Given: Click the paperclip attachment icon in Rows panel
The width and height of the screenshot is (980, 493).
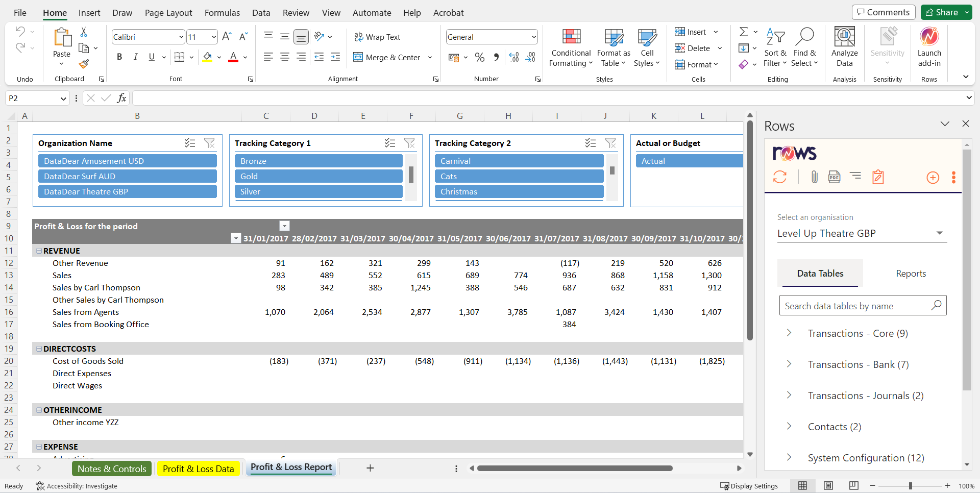Looking at the screenshot, I should click(x=814, y=177).
